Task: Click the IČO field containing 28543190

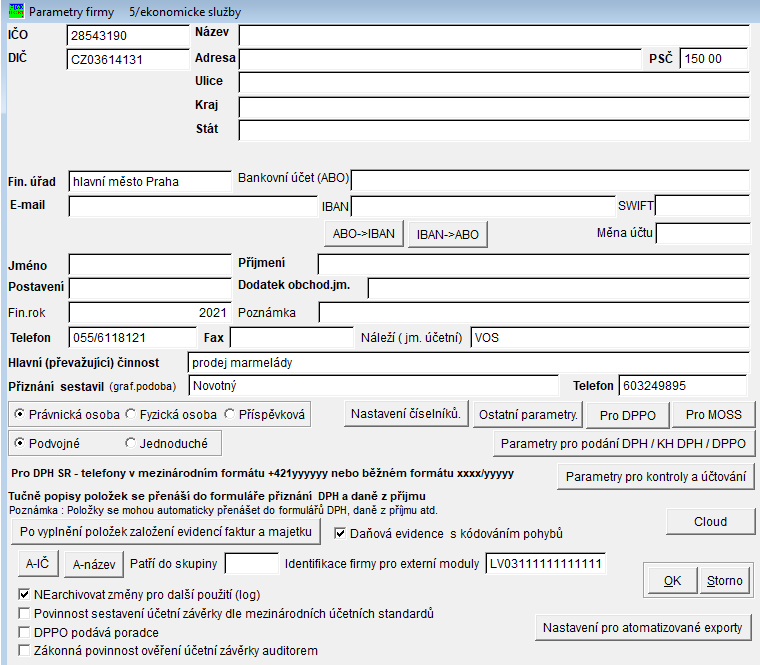Action: coord(128,35)
